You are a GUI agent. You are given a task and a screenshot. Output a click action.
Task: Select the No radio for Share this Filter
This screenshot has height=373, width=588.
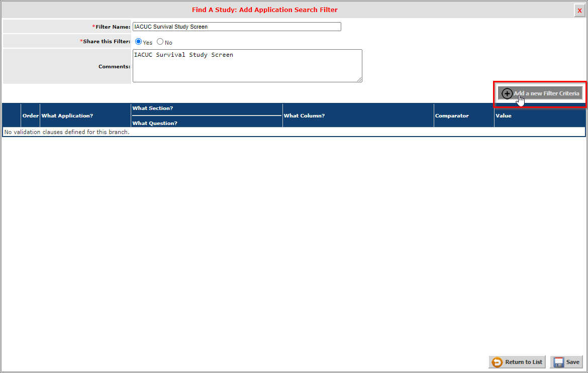click(160, 42)
